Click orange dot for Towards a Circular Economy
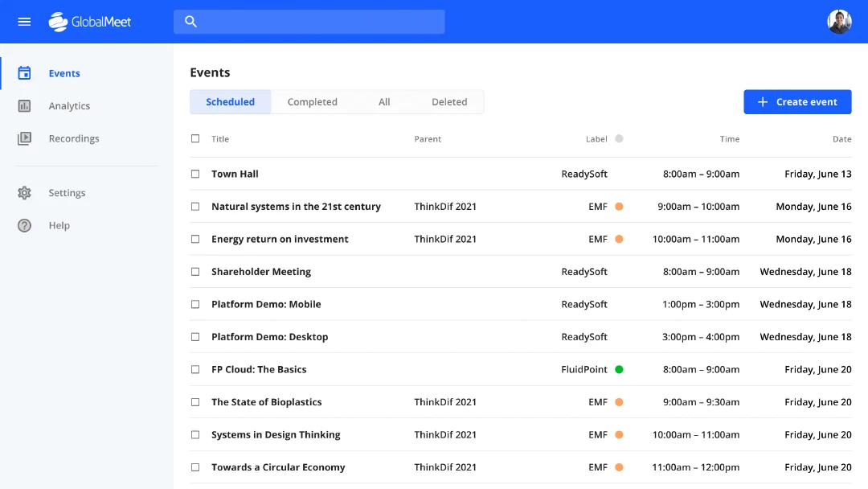 click(619, 467)
